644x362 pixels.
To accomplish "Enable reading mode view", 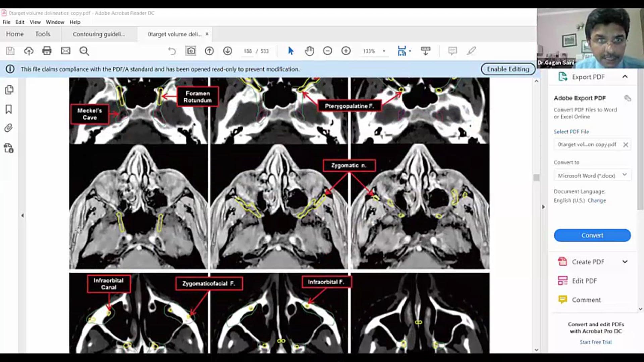I will 425,51.
